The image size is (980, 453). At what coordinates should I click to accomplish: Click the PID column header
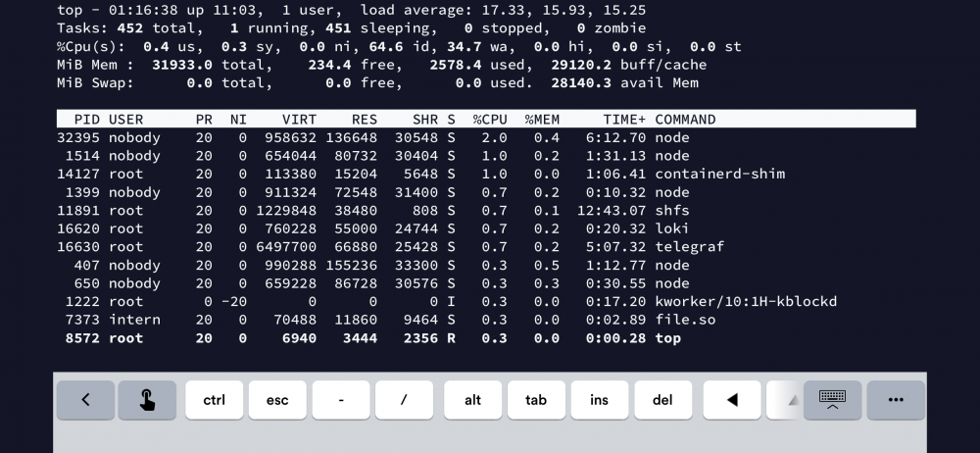tap(87, 120)
